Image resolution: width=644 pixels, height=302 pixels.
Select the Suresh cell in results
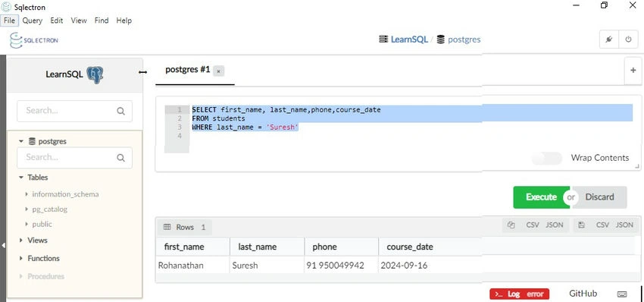click(x=267, y=266)
